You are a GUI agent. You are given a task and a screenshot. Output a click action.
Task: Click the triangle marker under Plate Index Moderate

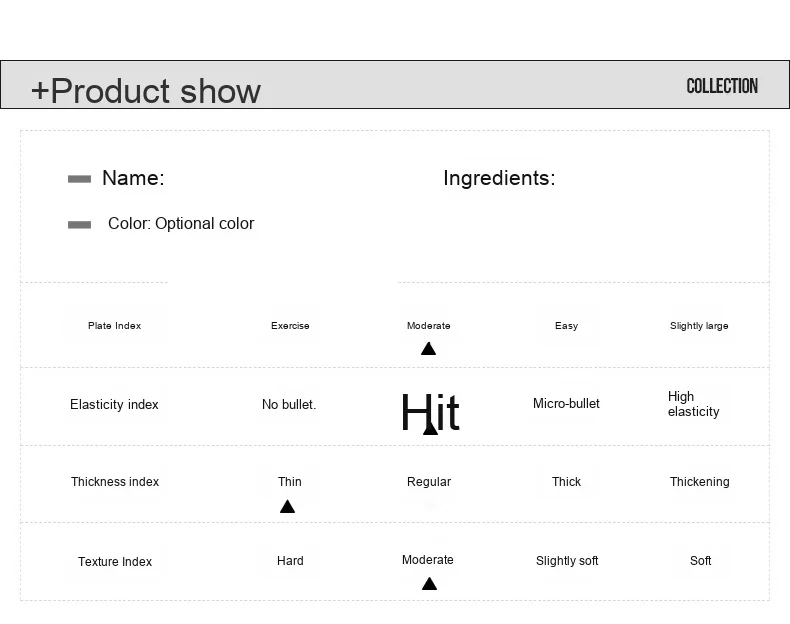tap(428, 349)
